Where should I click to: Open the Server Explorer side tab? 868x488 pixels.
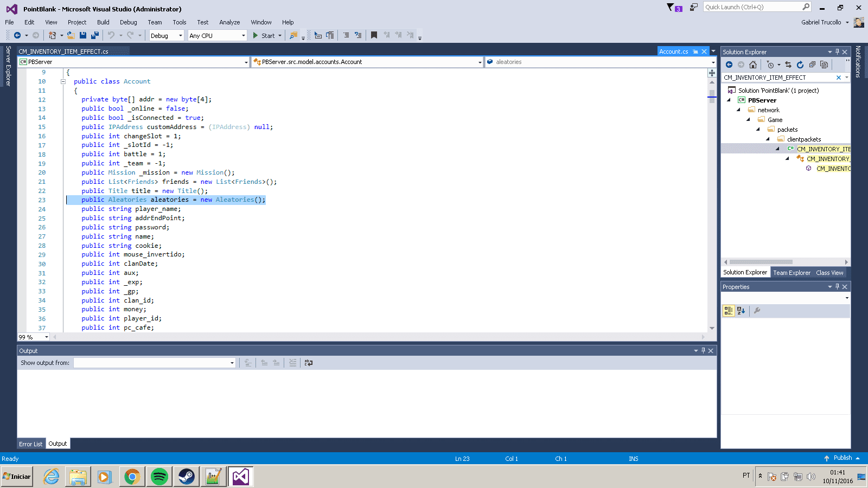tap(8, 66)
